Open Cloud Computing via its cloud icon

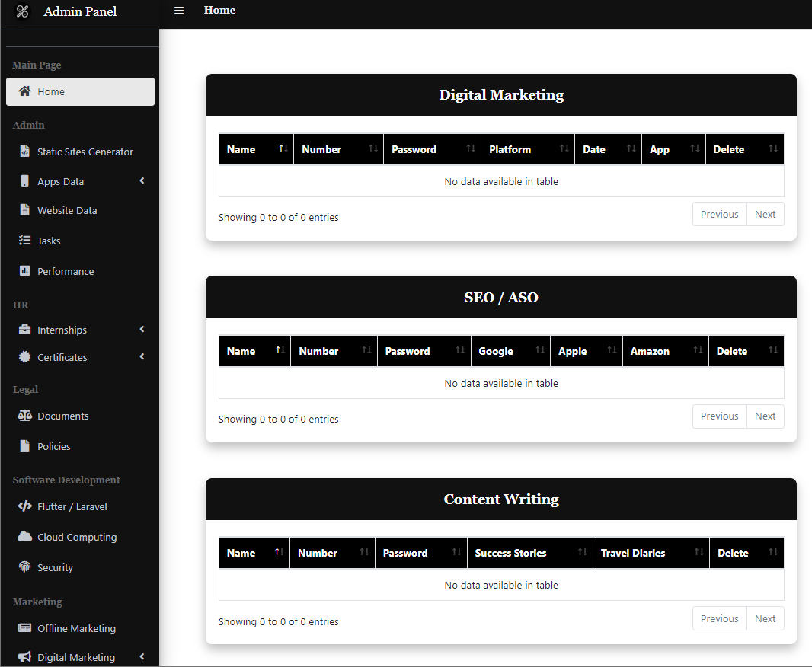click(x=24, y=537)
